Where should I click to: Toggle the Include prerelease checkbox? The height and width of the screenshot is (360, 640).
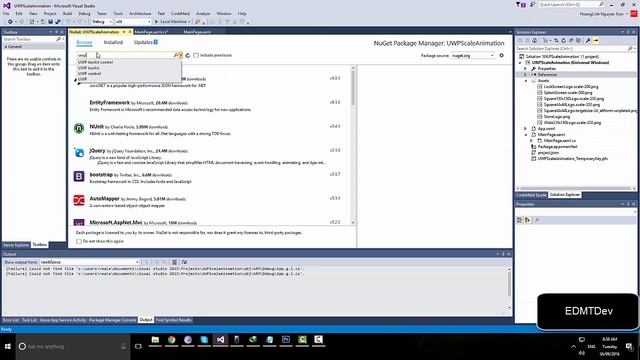(196, 55)
